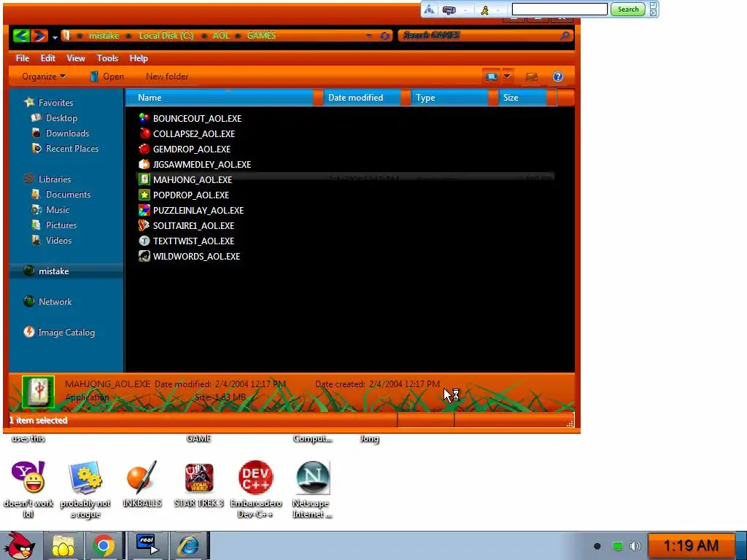The height and width of the screenshot is (560, 747).
Task: Open the View menu
Action: click(x=76, y=58)
